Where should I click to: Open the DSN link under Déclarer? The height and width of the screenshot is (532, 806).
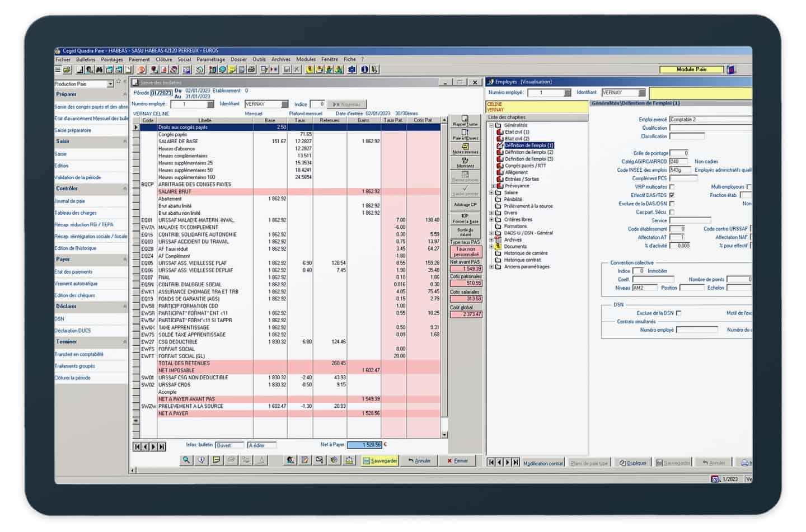click(x=59, y=319)
